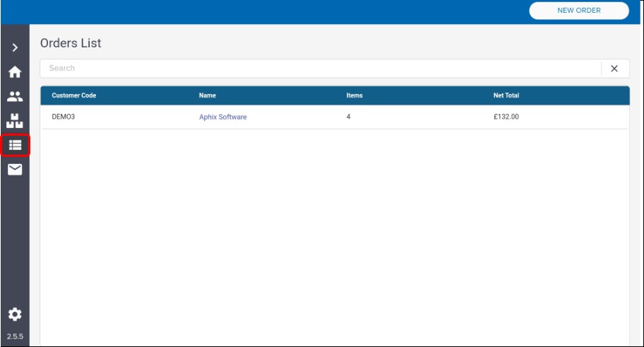The height and width of the screenshot is (347, 644).
Task: Click the £132.00 net total value
Action: point(506,117)
